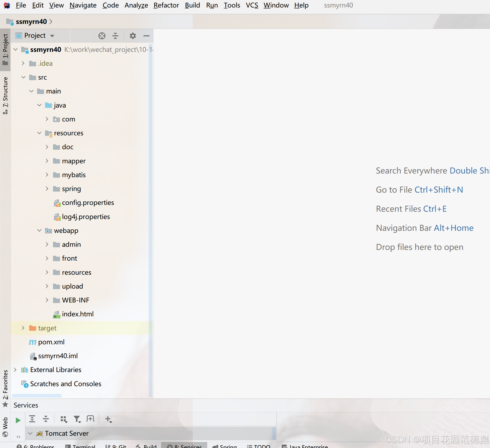The height and width of the screenshot is (448, 490).
Task: Click ssmyrn40 breadcrumb in navigation bar
Action: coord(31,22)
